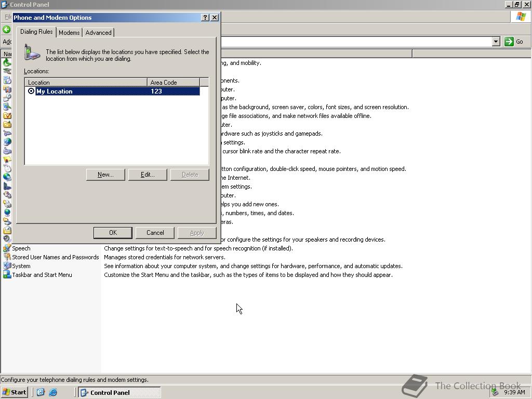
Task: Click area code value 123
Action: pyautogui.click(x=156, y=91)
